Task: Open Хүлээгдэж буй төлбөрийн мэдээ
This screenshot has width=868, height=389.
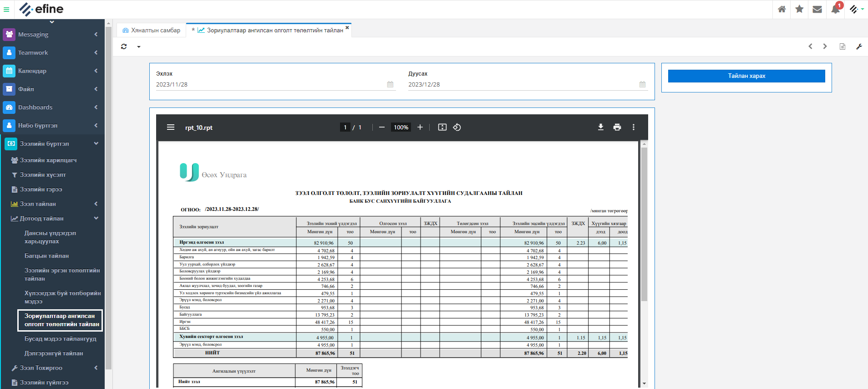Action: click(x=62, y=297)
